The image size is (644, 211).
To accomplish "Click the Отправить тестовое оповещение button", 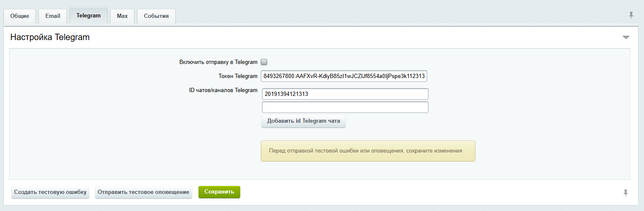I will coord(143,192).
